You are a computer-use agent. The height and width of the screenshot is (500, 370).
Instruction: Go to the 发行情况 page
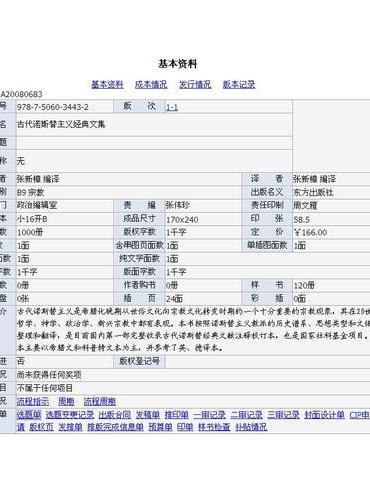pos(195,84)
